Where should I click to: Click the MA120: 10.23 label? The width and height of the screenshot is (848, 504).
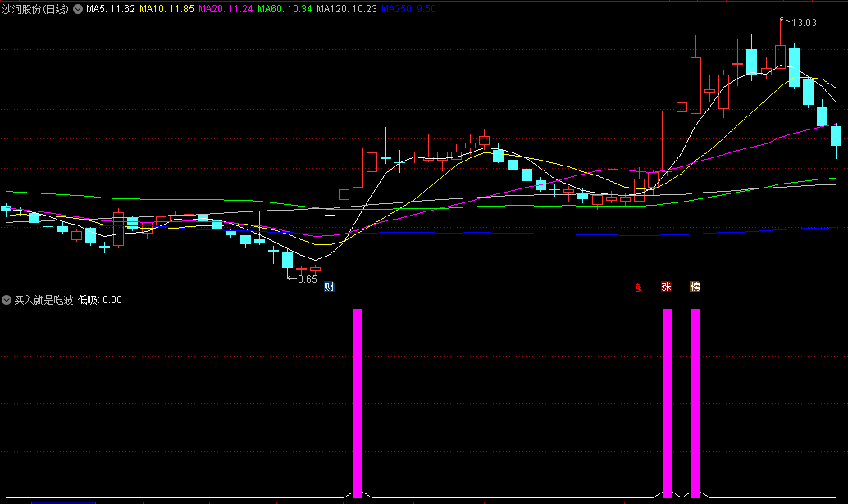tap(347, 9)
